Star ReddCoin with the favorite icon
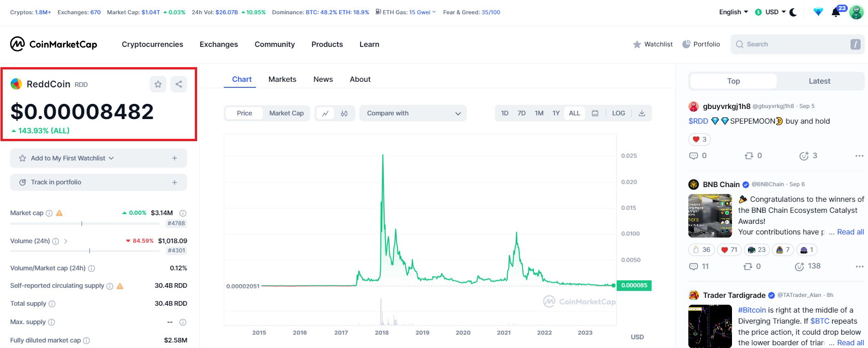Image resolution: width=868 pixels, height=348 pixels. tap(158, 84)
